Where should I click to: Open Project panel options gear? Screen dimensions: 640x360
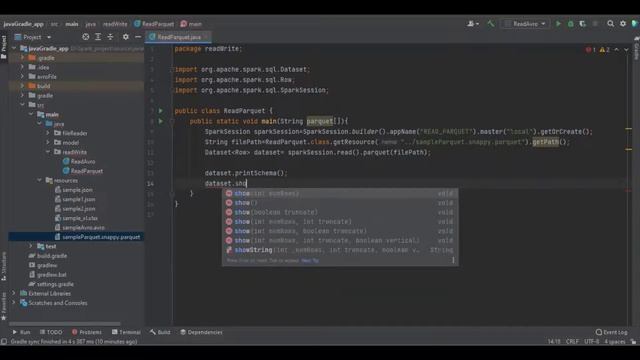(x=126, y=37)
